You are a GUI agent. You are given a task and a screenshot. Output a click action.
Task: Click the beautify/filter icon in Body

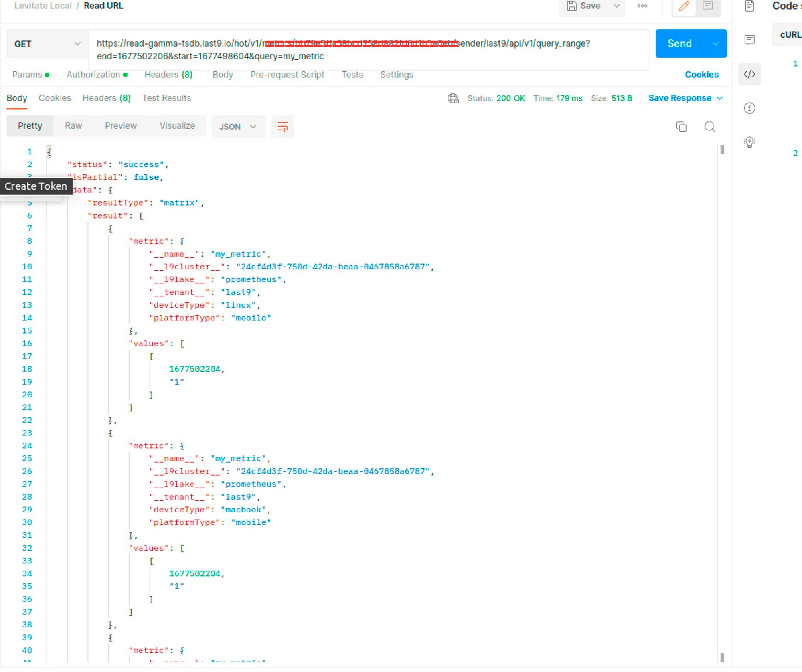pyautogui.click(x=282, y=126)
